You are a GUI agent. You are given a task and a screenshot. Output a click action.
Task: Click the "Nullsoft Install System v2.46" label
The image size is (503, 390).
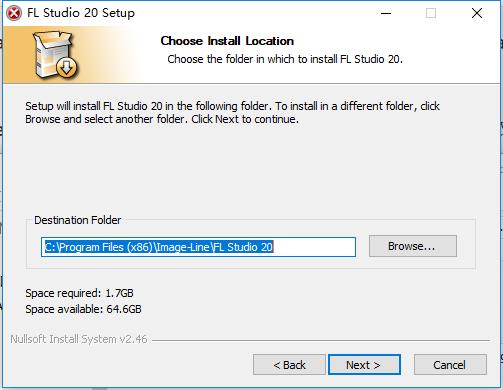pyautogui.click(x=79, y=339)
